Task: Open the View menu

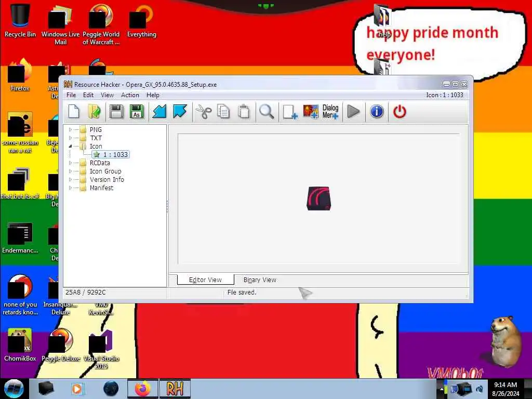Action: [x=107, y=95]
